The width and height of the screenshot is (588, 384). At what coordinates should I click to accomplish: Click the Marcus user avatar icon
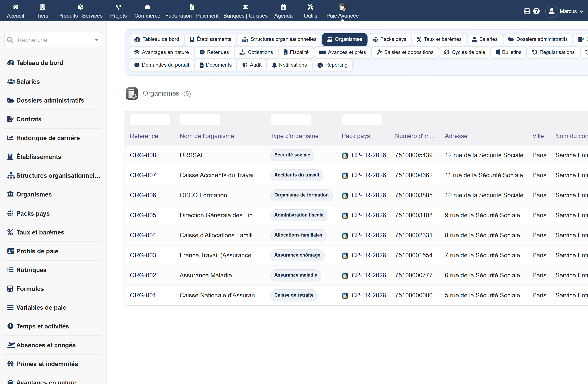pyautogui.click(x=551, y=11)
